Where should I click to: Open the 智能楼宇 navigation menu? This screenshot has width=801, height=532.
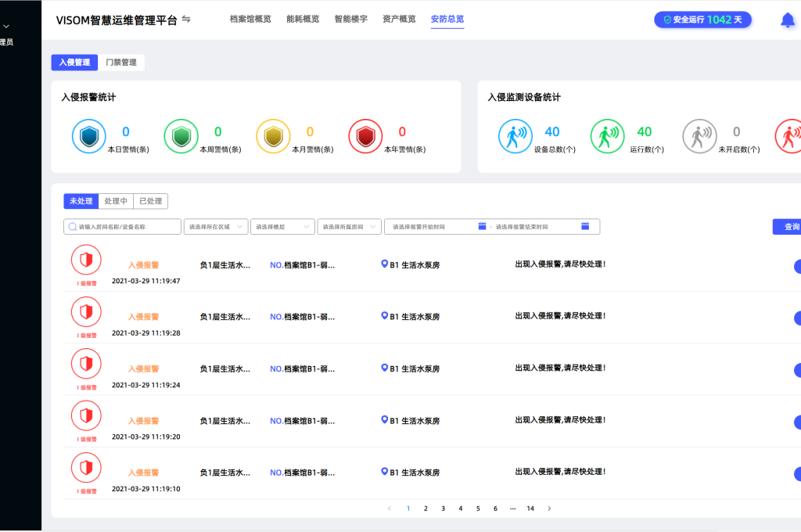click(351, 19)
